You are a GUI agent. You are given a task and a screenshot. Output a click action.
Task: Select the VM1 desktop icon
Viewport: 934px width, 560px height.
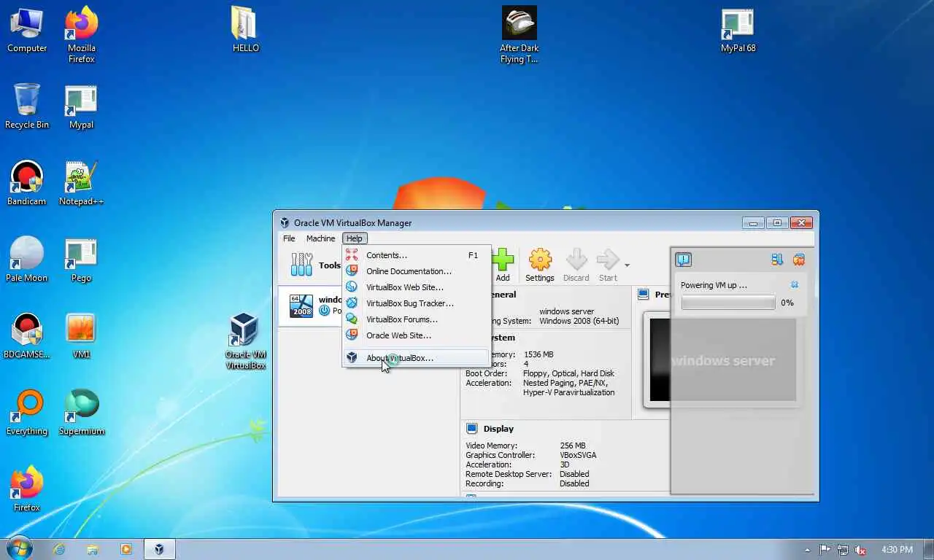[x=81, y=336]
